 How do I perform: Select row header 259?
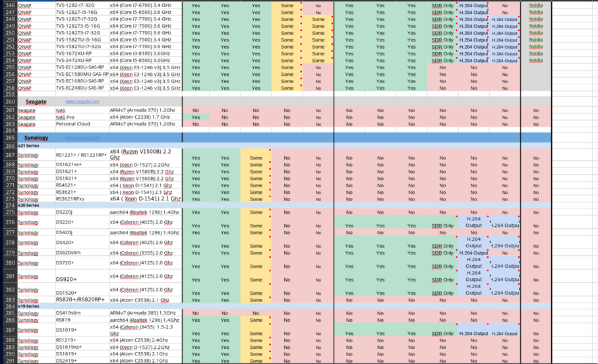(10, 94)
